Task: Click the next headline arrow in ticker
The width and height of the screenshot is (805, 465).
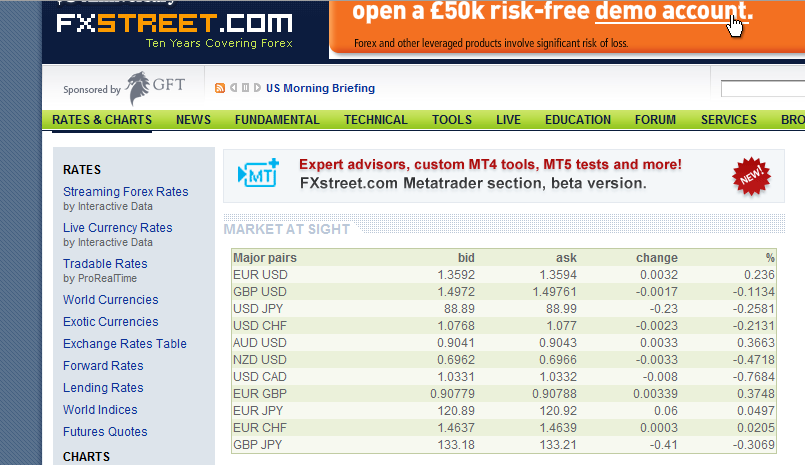Action: (x=257, y=88)
